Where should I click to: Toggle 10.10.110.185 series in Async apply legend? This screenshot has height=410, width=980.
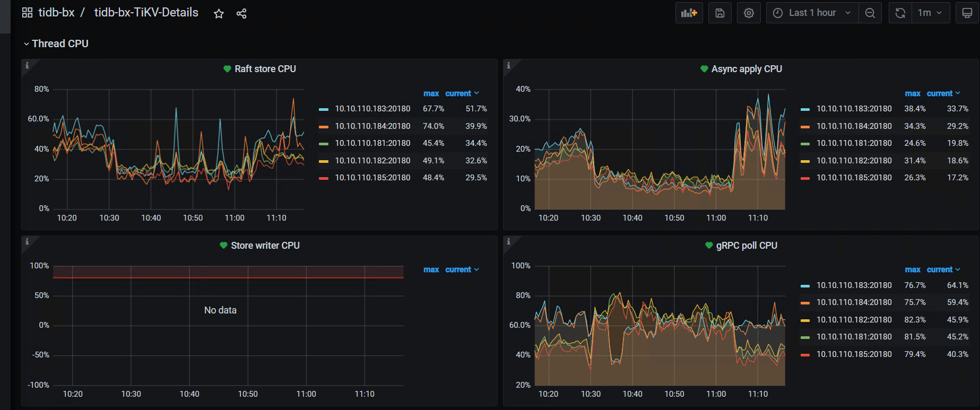tap(854, 178)
